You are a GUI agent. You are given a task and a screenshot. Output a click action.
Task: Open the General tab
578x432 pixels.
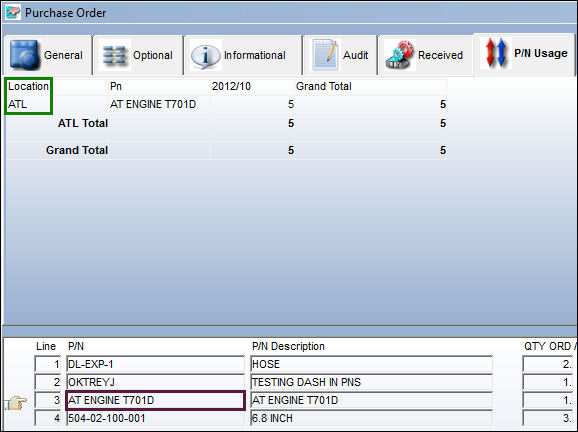48,55
